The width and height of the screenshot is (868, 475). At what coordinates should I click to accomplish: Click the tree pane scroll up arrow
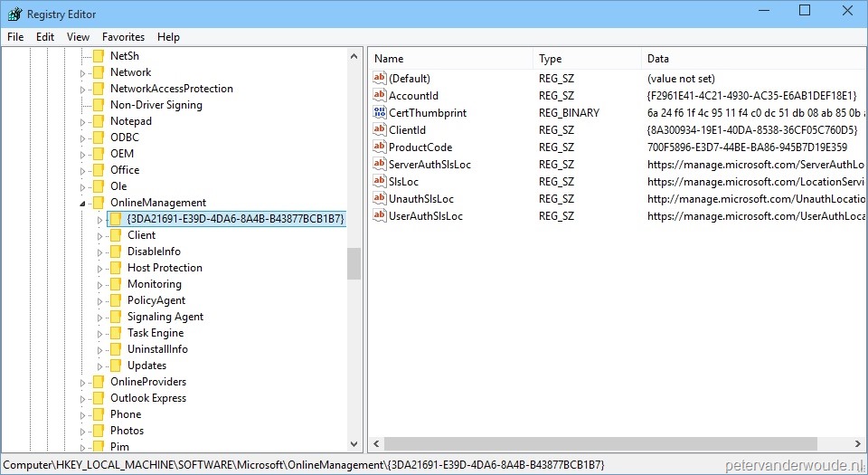354,56
